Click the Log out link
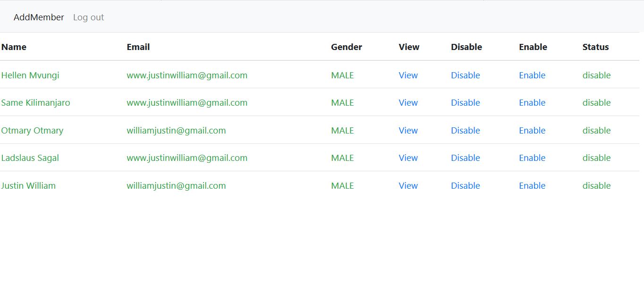Screen dimensions: 644x301 coord(88,17)
